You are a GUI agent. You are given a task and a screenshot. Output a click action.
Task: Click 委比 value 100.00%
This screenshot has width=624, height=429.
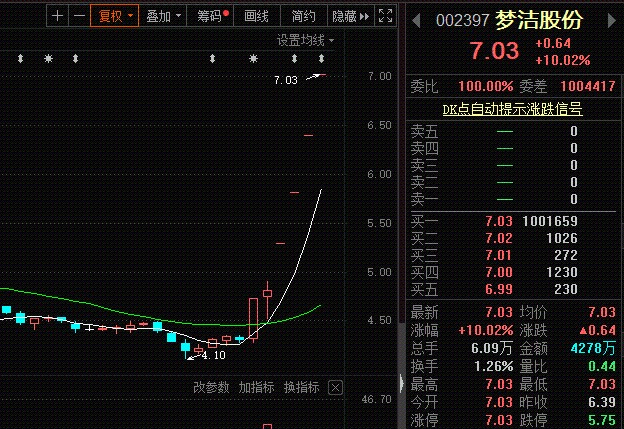coord(486,86)
